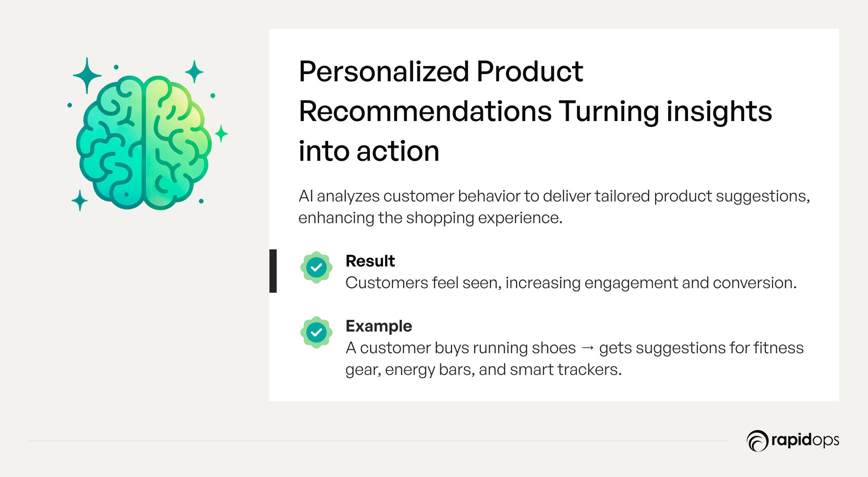Click the small sparkle right of the brain
The image size is (868, 477).
point(221,134)
